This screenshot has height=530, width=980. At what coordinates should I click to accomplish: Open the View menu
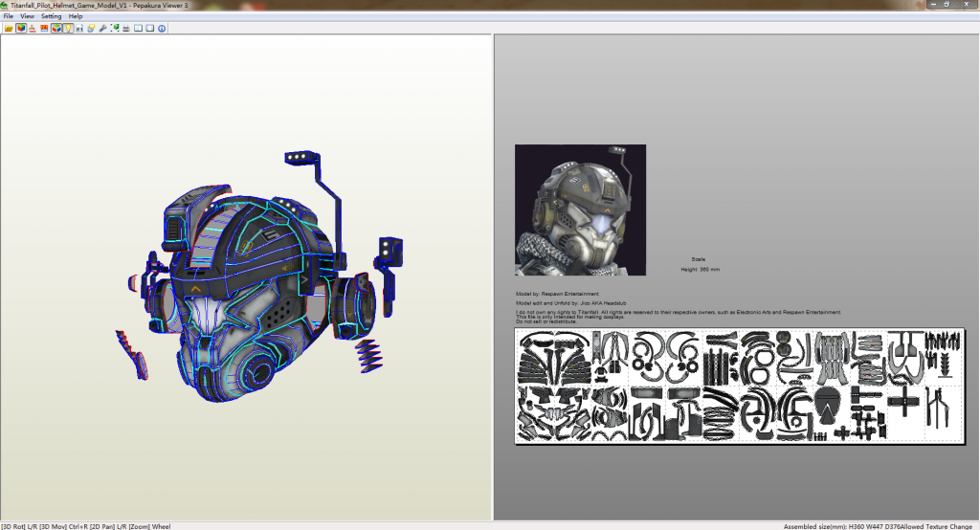pos(27,16)
